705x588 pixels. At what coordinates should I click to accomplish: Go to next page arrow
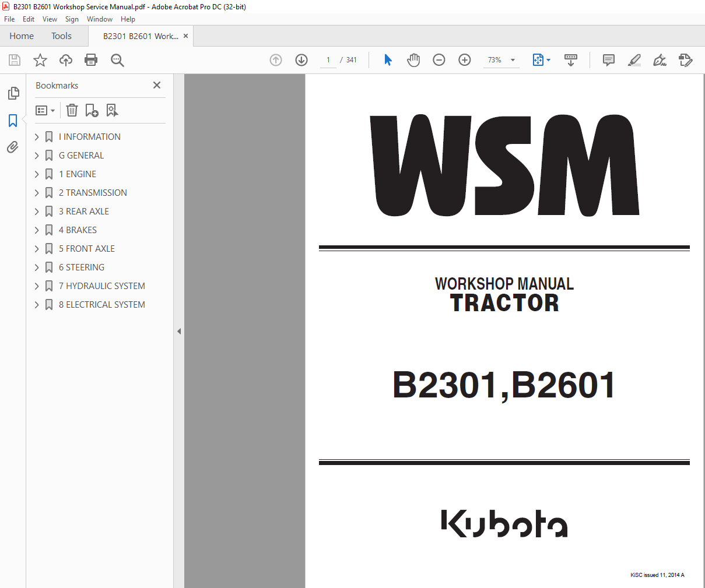click(x=301, y=60)
